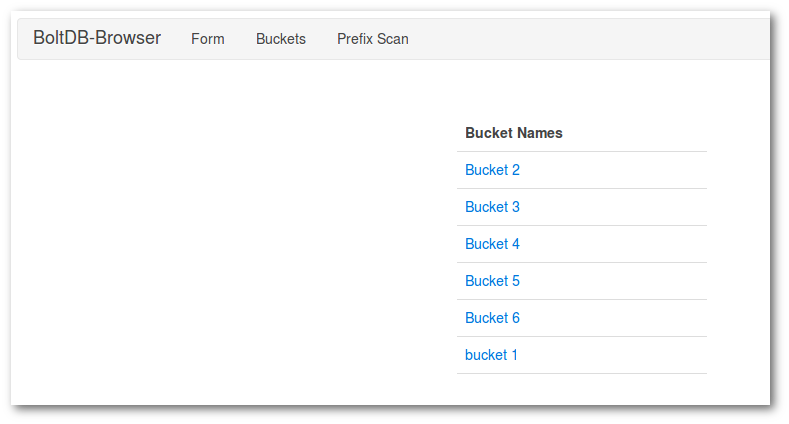The image size is (789, 424).
Task: Browse the Bucket 5 link
Action: [x=492, y=281]
